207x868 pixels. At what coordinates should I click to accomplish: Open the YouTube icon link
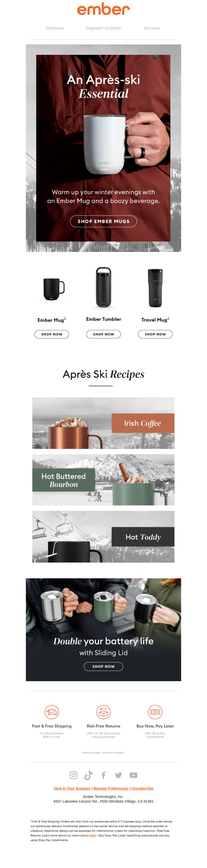coord(134,775)
